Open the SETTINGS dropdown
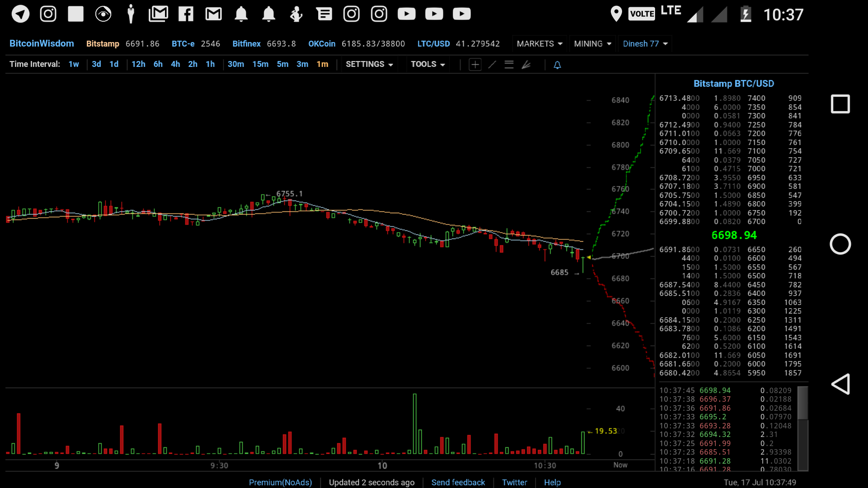868x488 pixels. point(369,64)
